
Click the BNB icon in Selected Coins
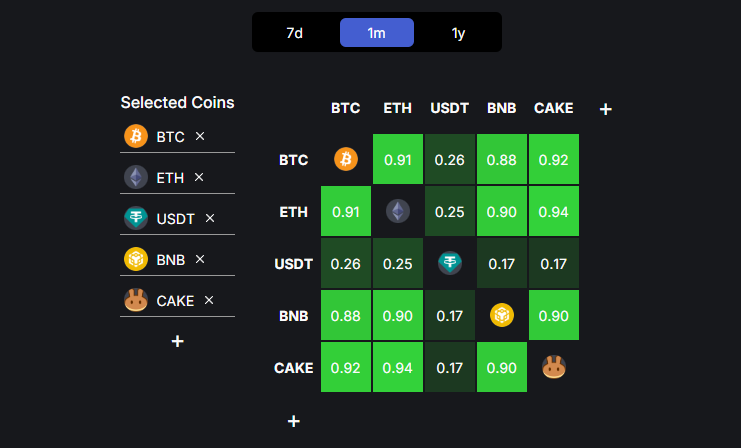coord(135,259)
